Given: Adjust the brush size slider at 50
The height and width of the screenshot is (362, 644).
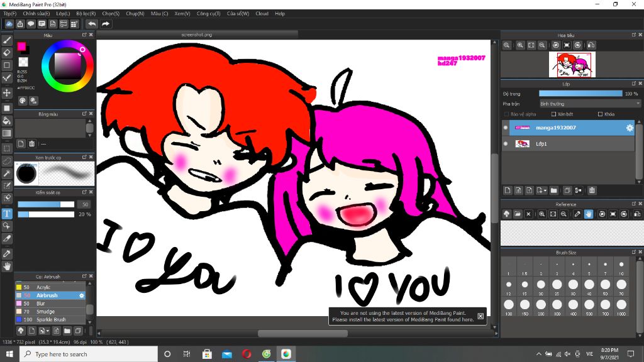Looking at the screenshot, I should 46,204.
